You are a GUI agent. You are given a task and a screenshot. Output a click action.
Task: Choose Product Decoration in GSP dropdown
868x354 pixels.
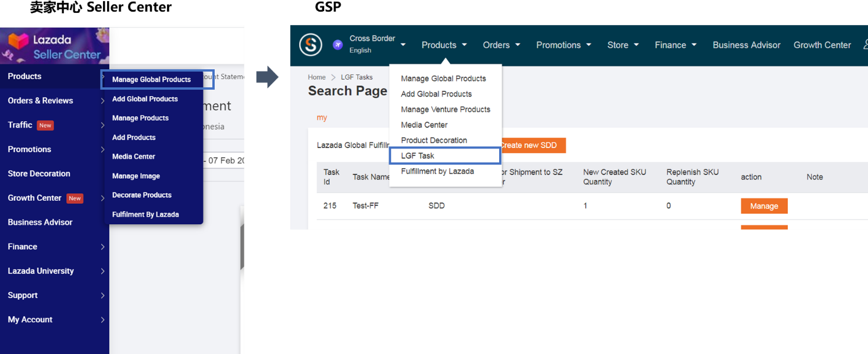[x=434, y=140]
